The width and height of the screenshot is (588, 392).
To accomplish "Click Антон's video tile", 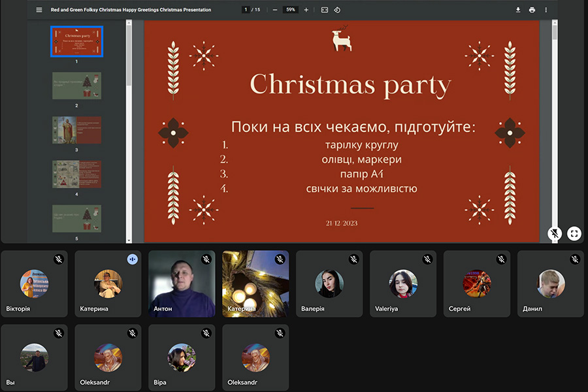I will click(x=182, y=284).
